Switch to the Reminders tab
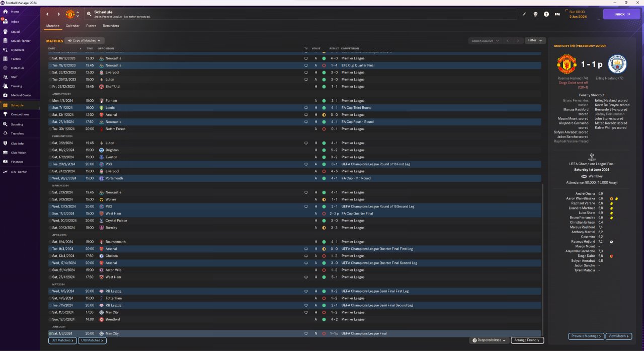This screenshot has height=351, width=644. [111, 26]
